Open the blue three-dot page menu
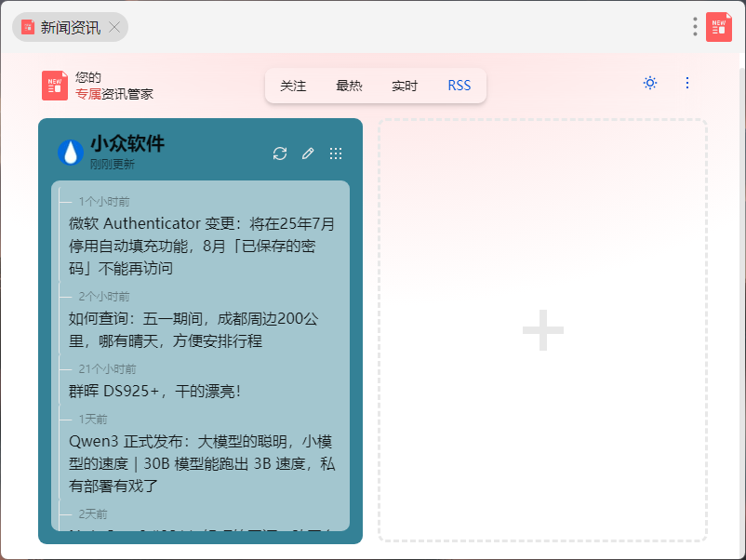Image resolution: width=746 pixels, height=560 pixels. point(687,84)
